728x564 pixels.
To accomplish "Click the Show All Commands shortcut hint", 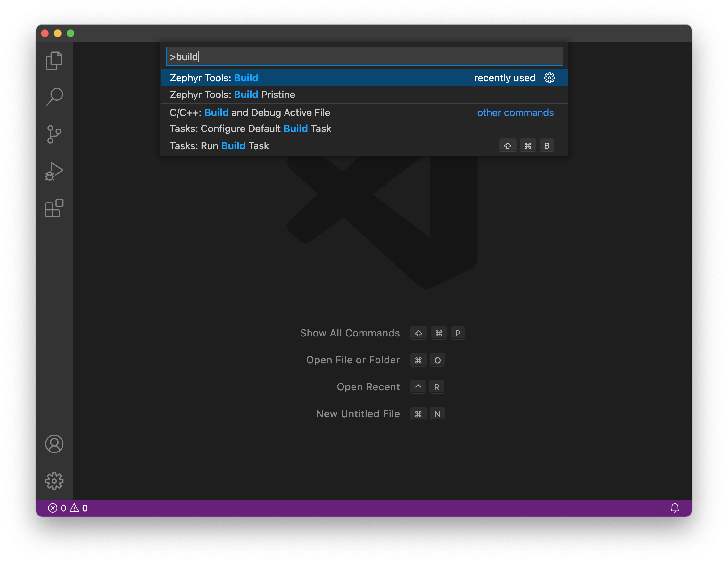I will (x=350, y=333).
